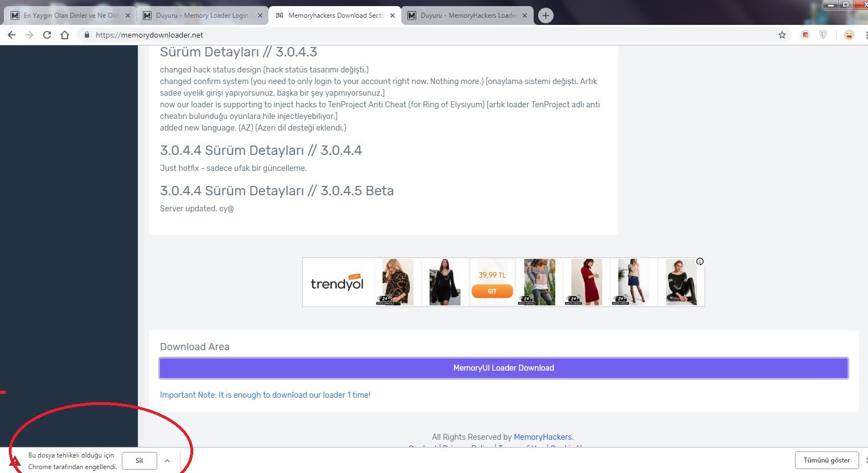Close the 'Memoryhackers Download Sector' tab

(392, 15)
